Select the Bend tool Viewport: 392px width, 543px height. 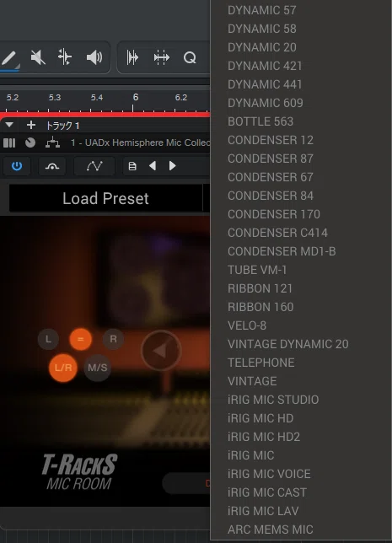(x=65, y=57)
